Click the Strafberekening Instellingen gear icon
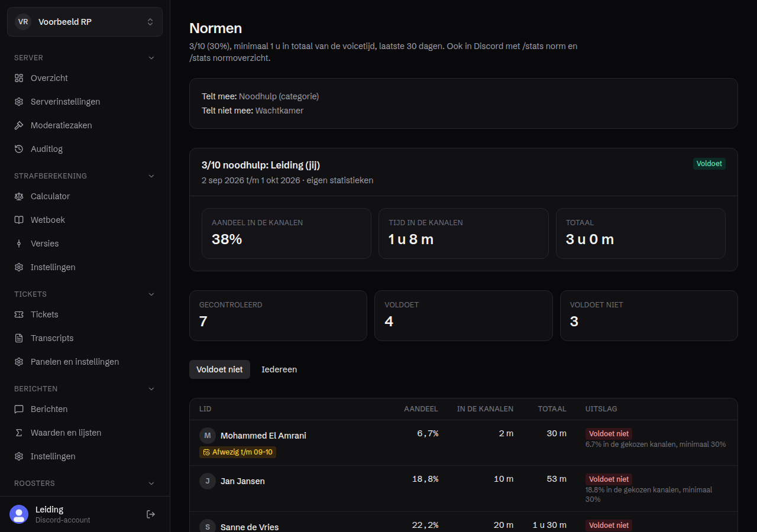This screenshot has height=532, width=757. 19,267
